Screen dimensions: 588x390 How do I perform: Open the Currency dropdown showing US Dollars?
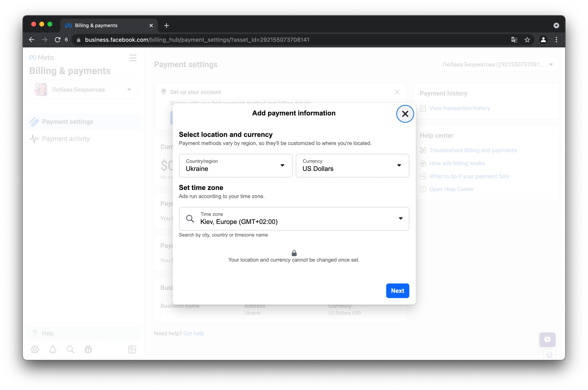click(x=352, y=165)
